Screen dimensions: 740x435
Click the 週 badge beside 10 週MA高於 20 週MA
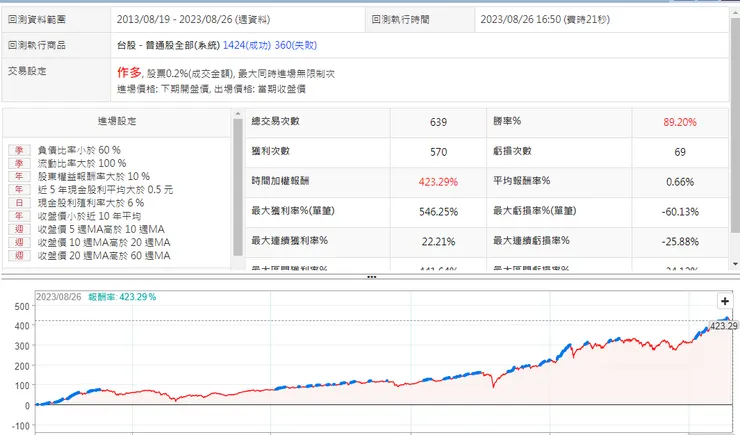pyautogui.click(x=19, y=243)
